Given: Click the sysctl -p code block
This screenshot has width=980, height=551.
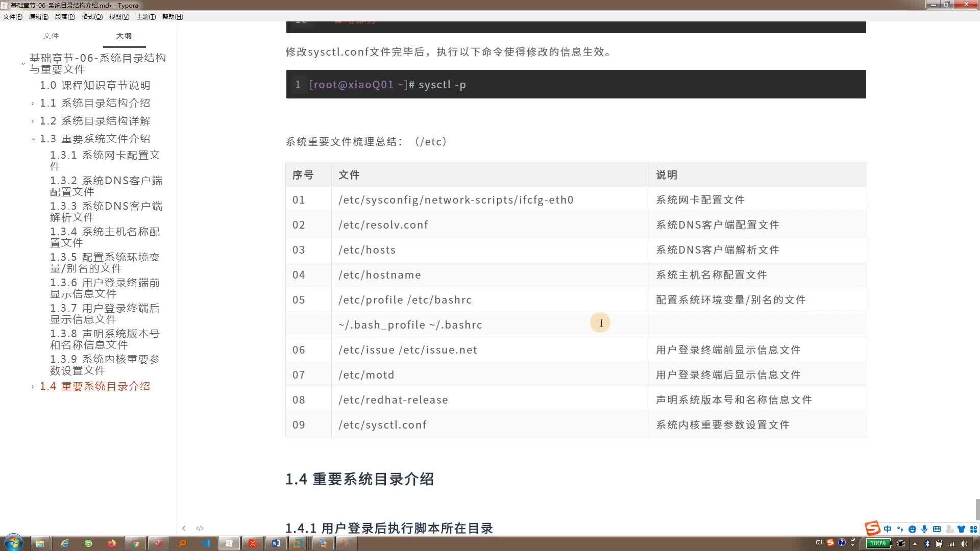Looking at the screenshot, I should (x=576, y=84).
